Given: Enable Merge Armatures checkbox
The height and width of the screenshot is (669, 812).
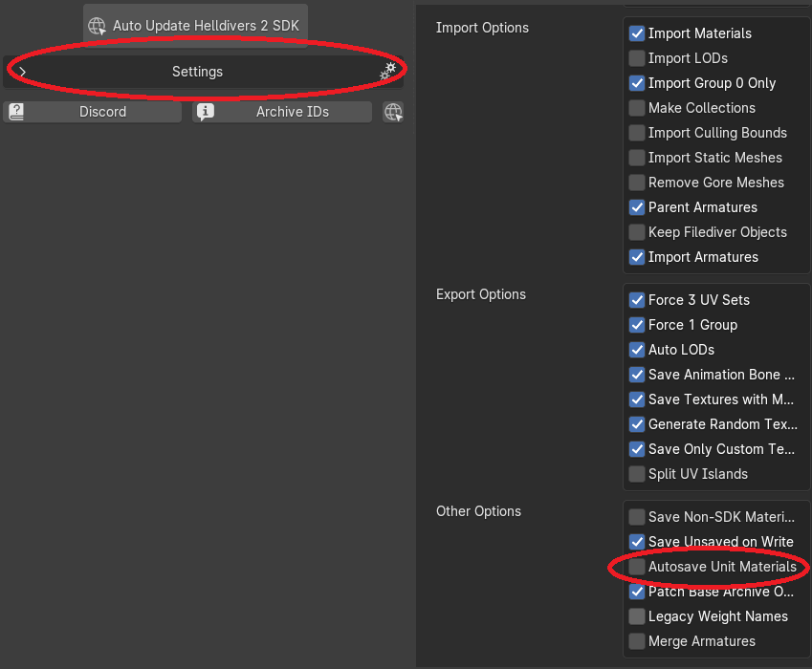Looking at the screenshot, I should pos(637,641).
